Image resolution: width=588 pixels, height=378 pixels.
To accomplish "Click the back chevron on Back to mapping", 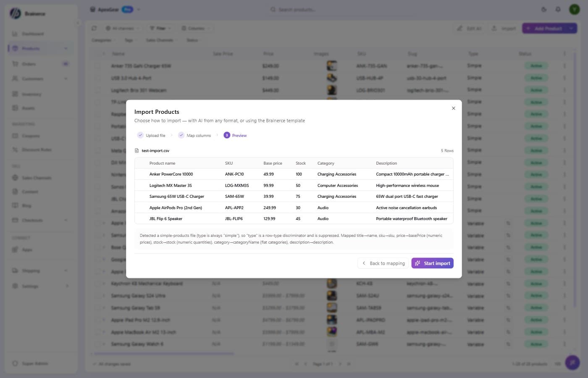I will [x=364, y=263].
